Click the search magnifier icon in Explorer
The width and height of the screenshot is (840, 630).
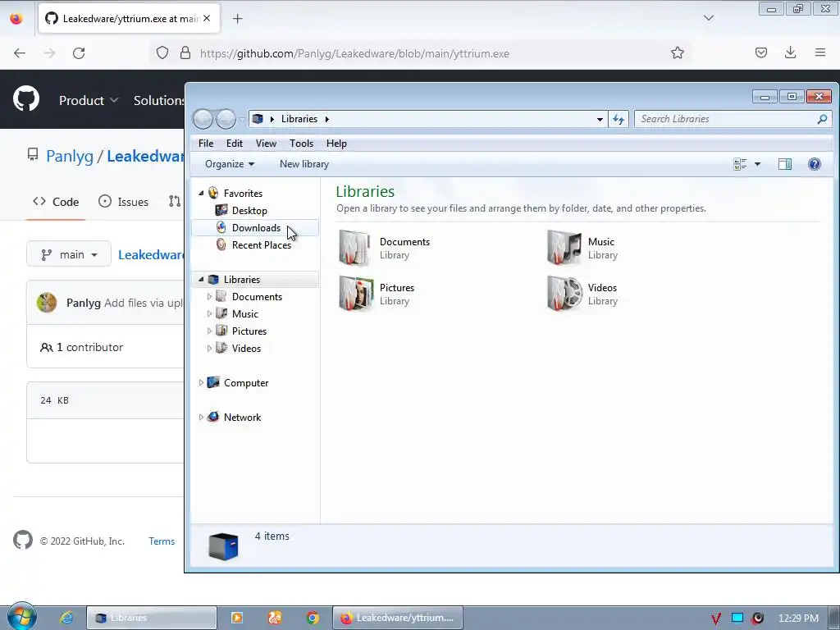point(822,119)
